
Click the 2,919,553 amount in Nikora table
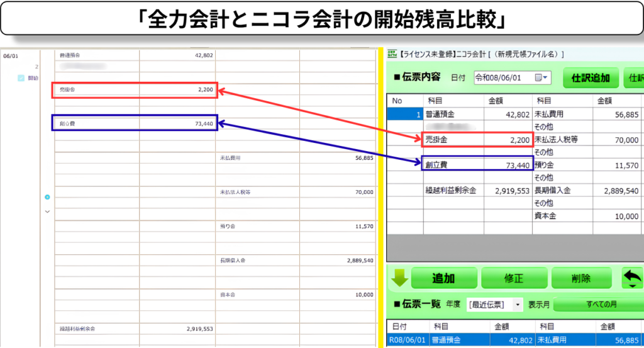pos(512,191)
